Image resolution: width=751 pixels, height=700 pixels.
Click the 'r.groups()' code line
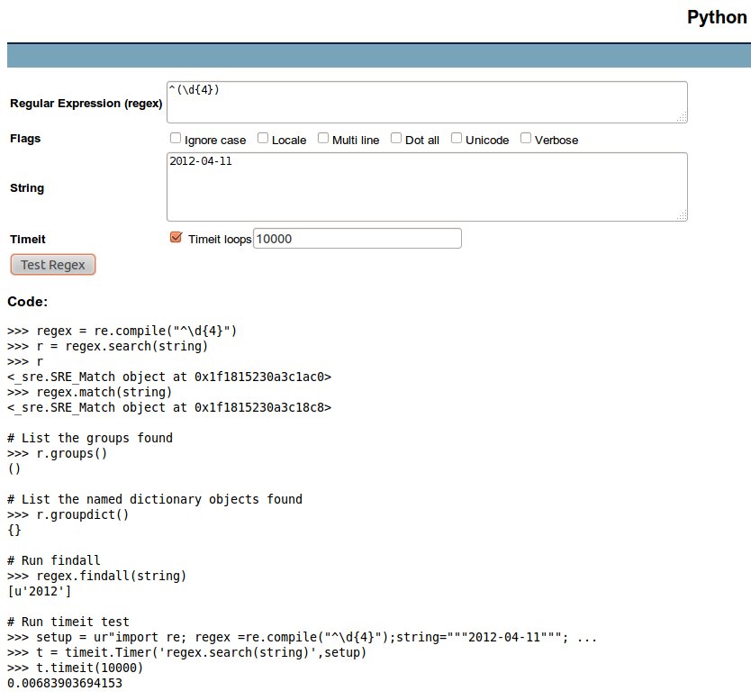[x=57, y=454]
